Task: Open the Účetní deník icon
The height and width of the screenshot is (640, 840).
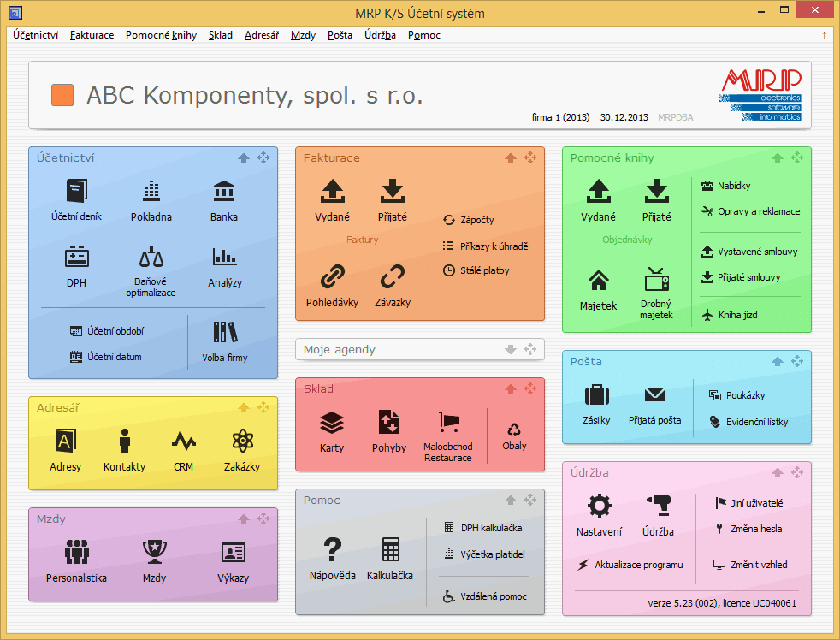Action: [x=75, y=201]
